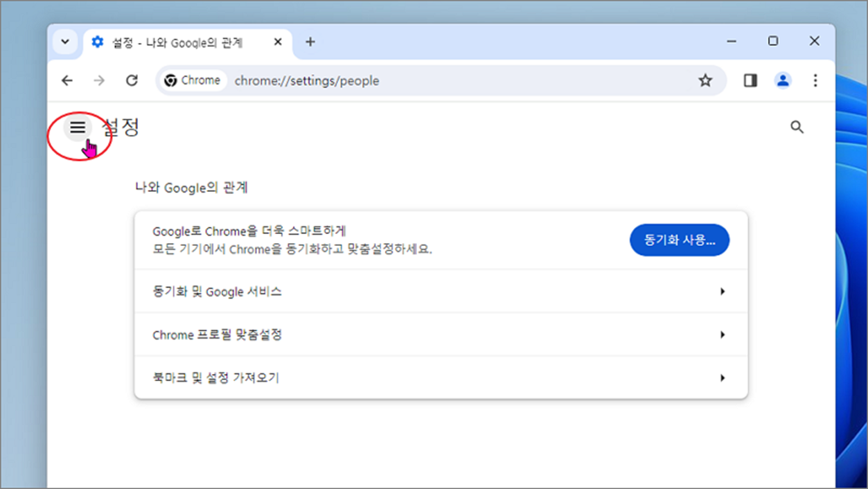The width and height of the screenshot is (868, 489).
Task: Open the profile avatar menu
Action: coord(783,80)
